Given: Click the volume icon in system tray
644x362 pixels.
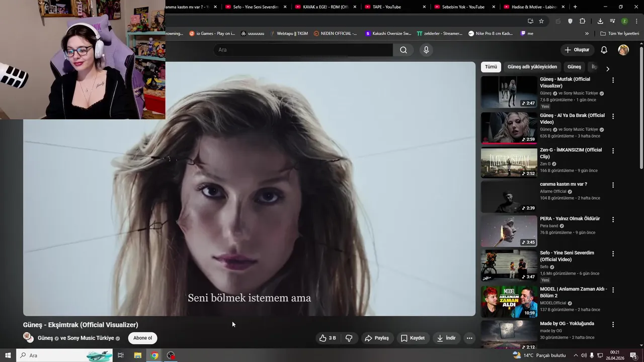Looking at the screenshot, I should pyautogui.click(x=584, y=355).
